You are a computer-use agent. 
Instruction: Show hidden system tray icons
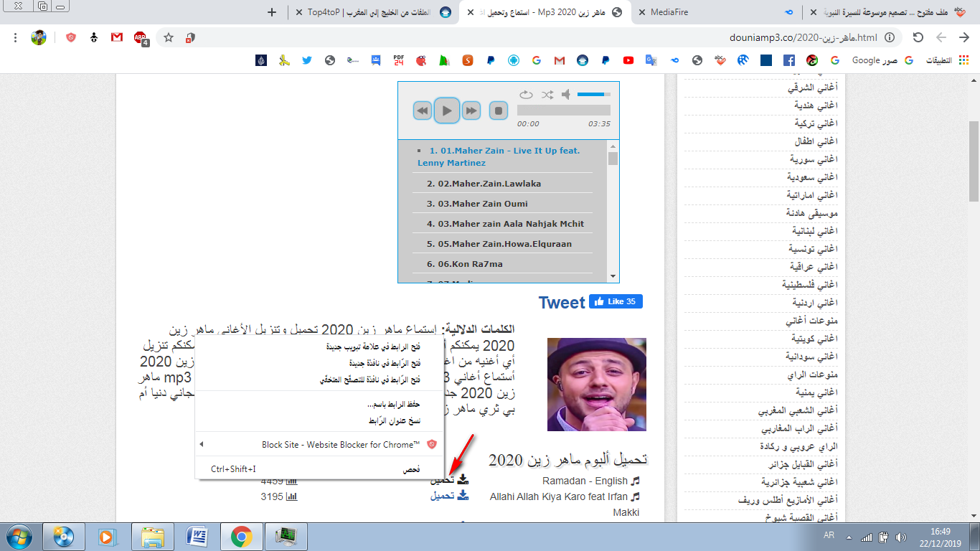pos(849,537)
